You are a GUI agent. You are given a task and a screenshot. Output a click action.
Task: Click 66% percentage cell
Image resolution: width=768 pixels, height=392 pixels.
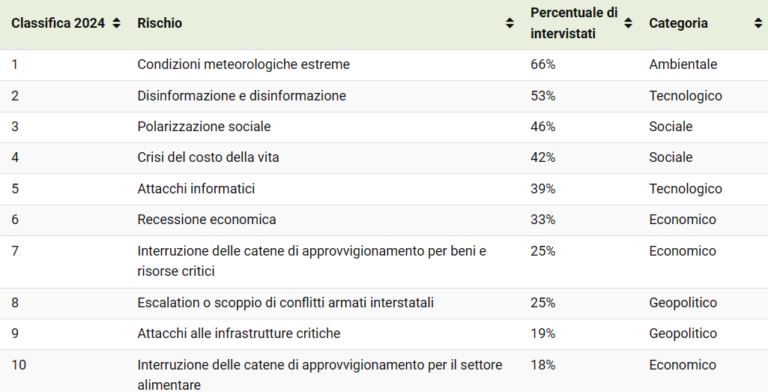coord(543,65)
